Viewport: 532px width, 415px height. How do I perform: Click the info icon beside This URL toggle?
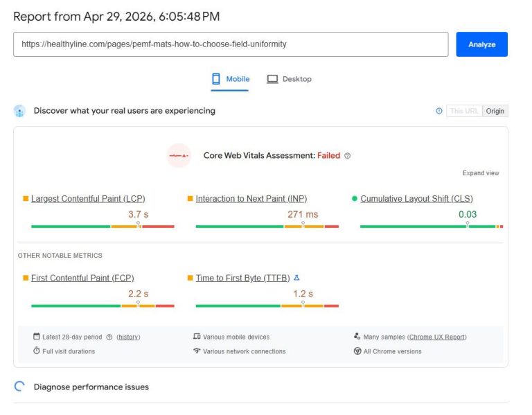[438, 111]
